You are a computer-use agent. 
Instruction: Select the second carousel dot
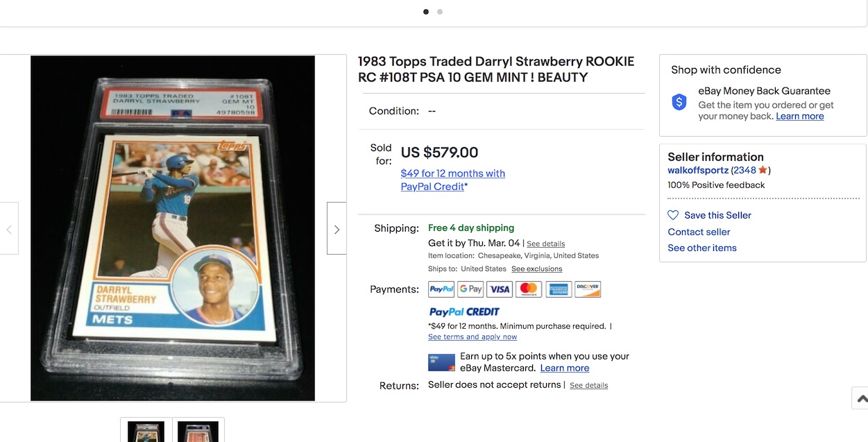[x=440, y=12]
